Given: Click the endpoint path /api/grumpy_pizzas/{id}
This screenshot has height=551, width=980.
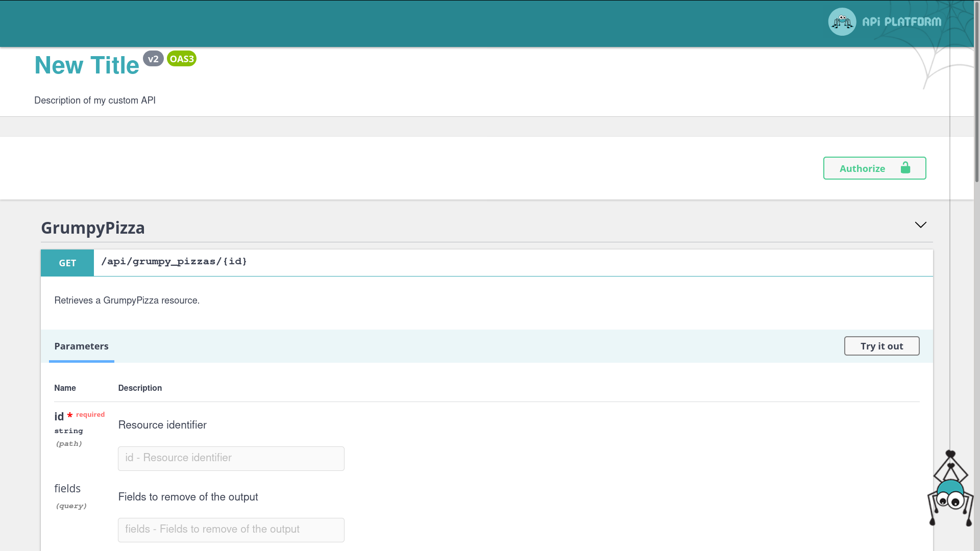Looking at the screenshot, I should pos(174,261).
